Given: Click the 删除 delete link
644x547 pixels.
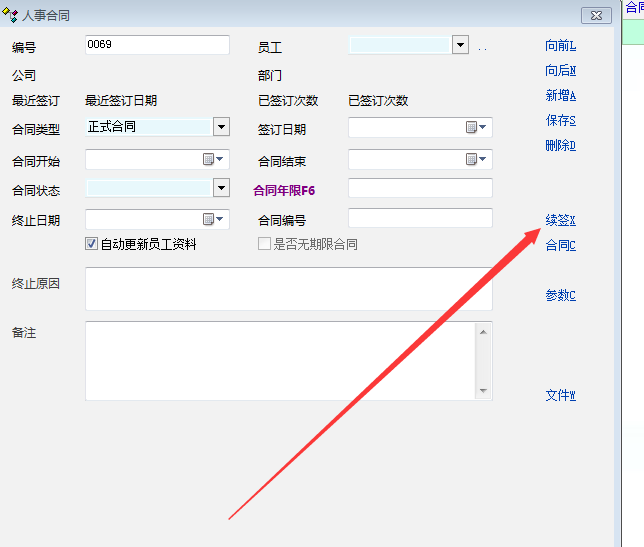Looking at the screenshot, I should [560, 146].
